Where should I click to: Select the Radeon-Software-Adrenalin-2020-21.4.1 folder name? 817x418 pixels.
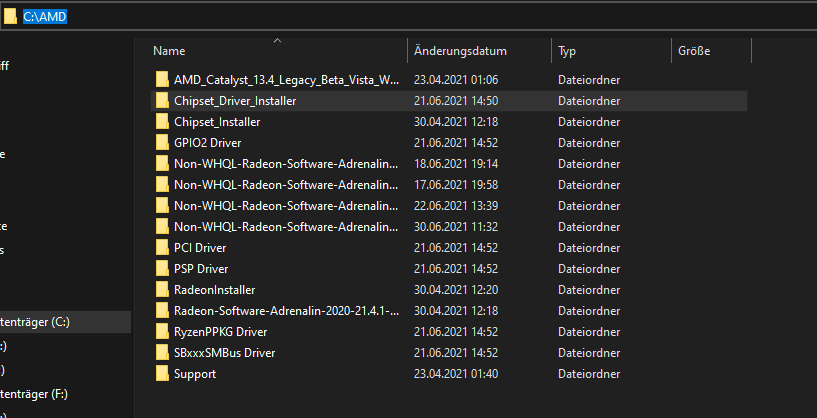[287, 311]
